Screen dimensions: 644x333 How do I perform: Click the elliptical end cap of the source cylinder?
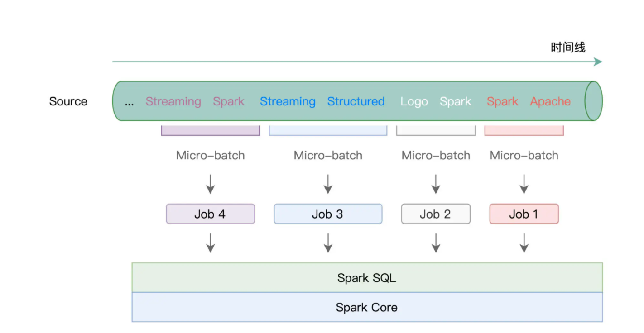pos(594,101)
